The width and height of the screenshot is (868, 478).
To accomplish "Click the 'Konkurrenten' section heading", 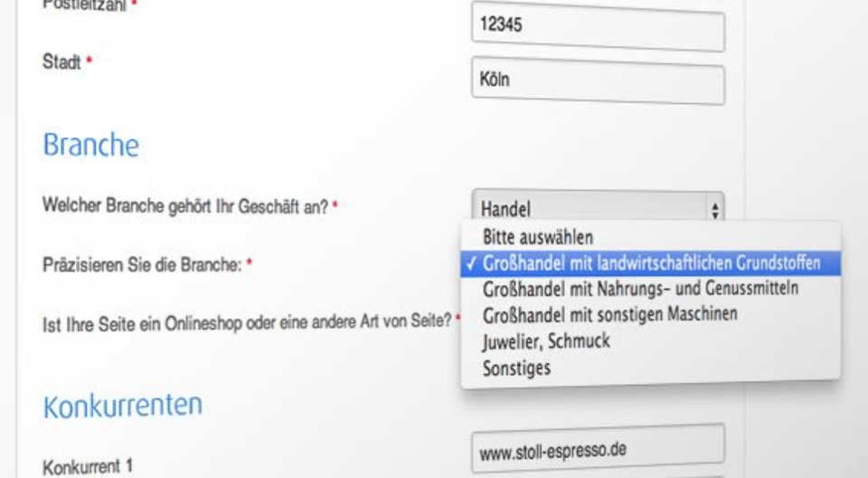I will [x=122, y=407].
